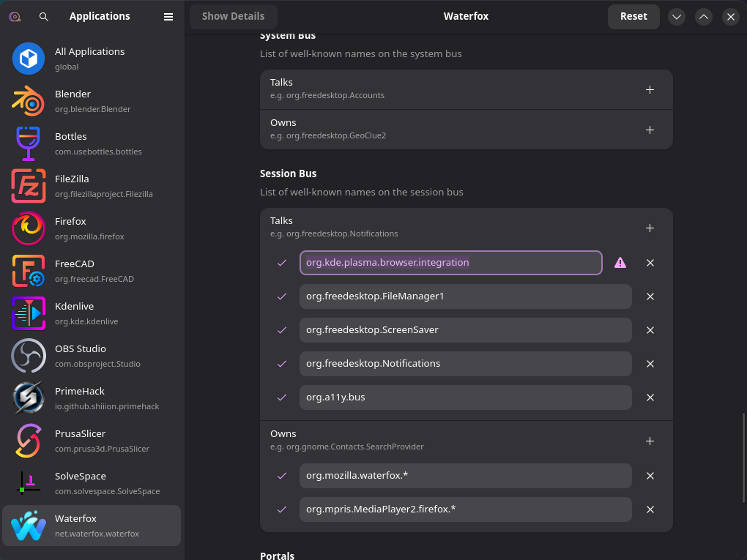Toggle checkmark for org.kde.plasma.browser.integration
Viewport: 747px width, 560px height.
[x=282, y=263]
